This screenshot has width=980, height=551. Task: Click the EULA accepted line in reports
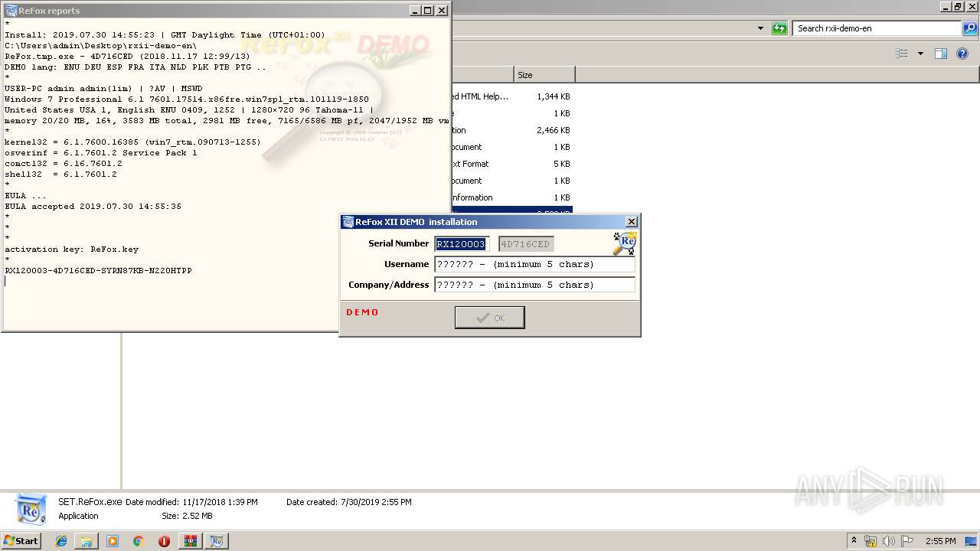click(93, 207)
